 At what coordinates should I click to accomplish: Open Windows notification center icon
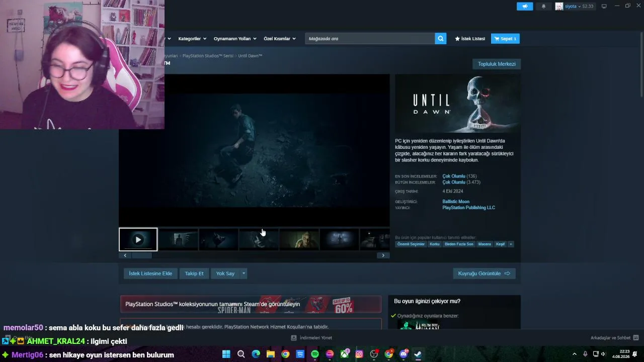tap(635, 354)
